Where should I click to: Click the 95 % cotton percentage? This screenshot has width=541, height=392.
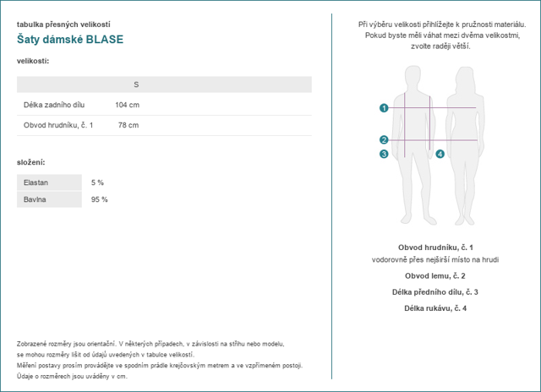pyautogui.click(x=100, y=199)
